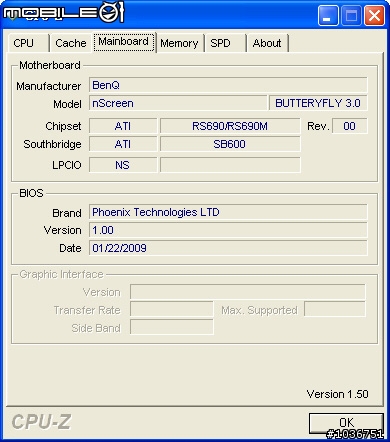The height and width of the screenshot is (442, 390).
Task: Click the BenQ manufacturer field
Action: pos(228,85)
